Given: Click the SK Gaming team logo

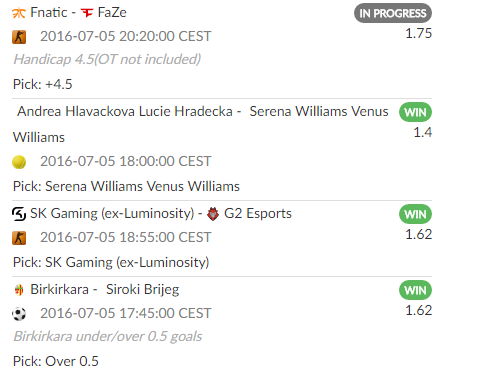Looking at the screenshot, I should 19,214.
